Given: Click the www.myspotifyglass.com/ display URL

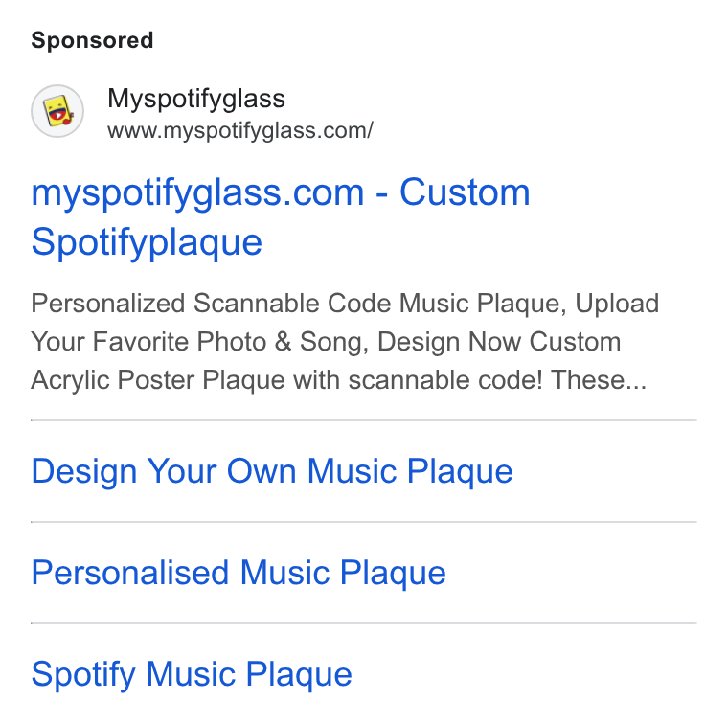Looking at the screenshot, I should 240,131.
